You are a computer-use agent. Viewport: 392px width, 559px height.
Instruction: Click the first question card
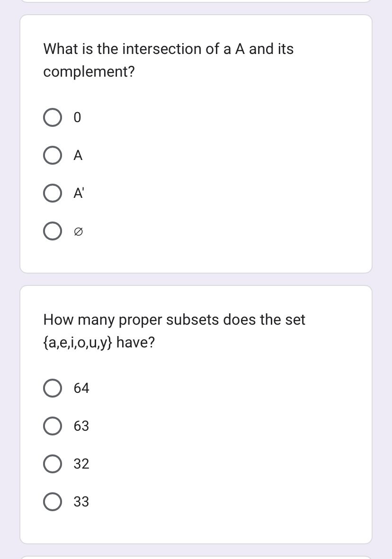tap(196, 142)
